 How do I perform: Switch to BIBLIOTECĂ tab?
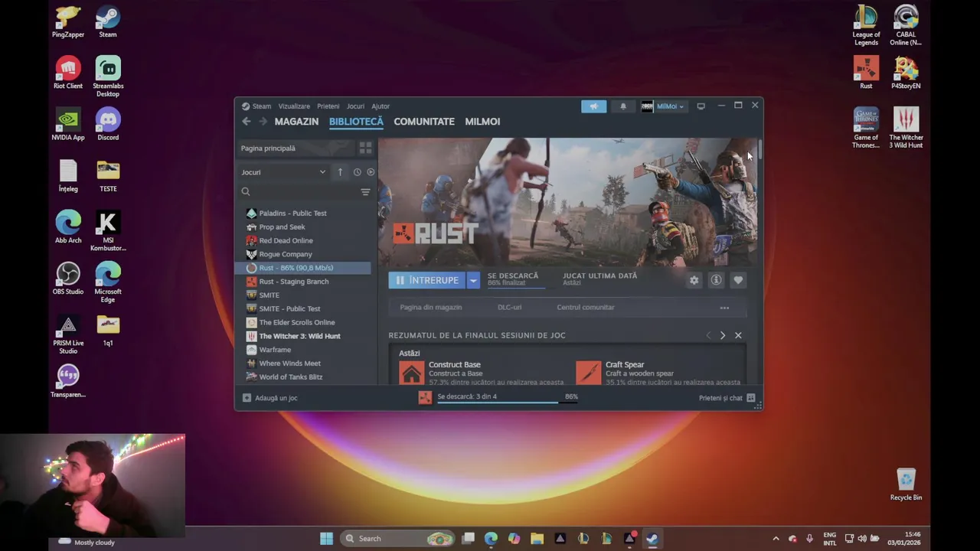point(356,122)
